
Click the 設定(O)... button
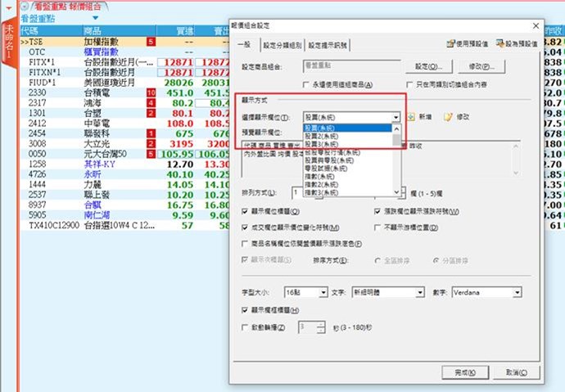[x=428, y=66]
